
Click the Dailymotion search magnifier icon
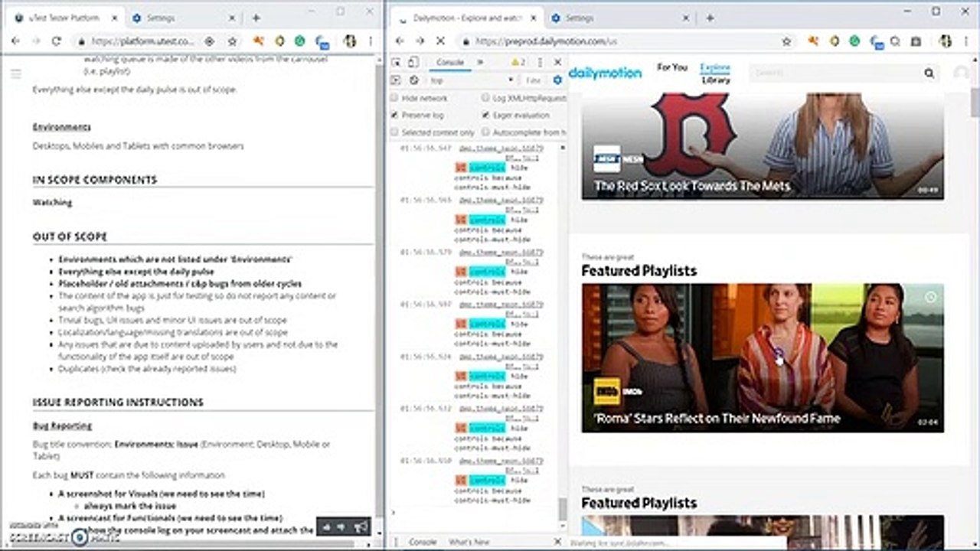tap(929, 73)
